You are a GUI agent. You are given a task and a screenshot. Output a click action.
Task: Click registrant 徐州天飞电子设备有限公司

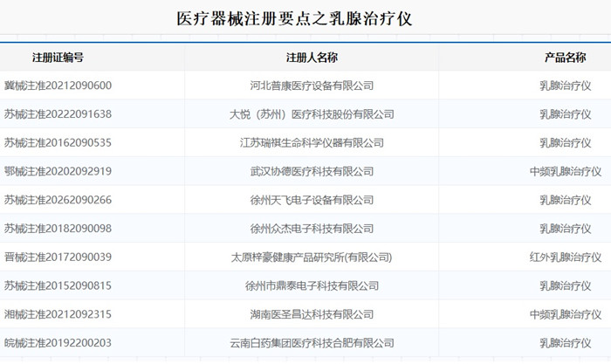pyautogui.click(x=312, y=200)
